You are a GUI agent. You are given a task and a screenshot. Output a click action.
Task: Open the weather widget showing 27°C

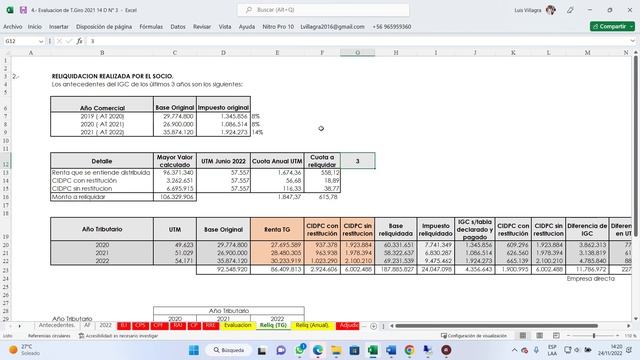(24, 350)
